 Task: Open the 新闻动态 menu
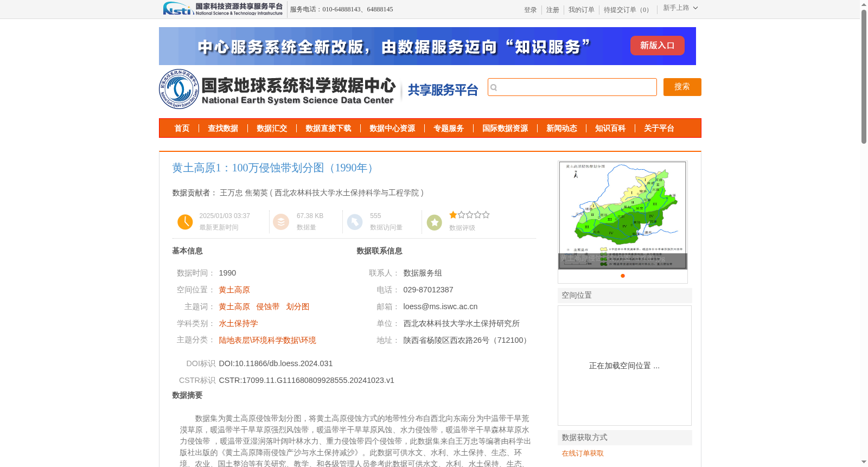pos(561,129)
